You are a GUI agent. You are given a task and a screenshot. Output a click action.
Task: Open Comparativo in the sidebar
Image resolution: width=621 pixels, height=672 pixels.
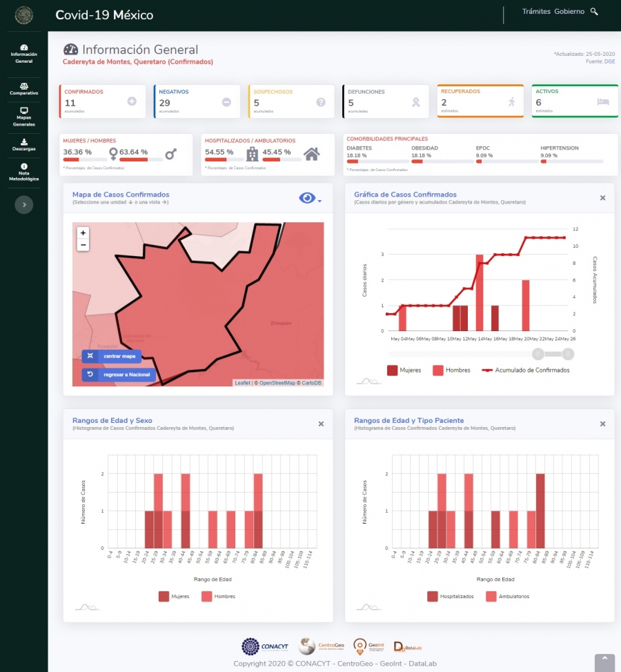[x=24, y=89]
